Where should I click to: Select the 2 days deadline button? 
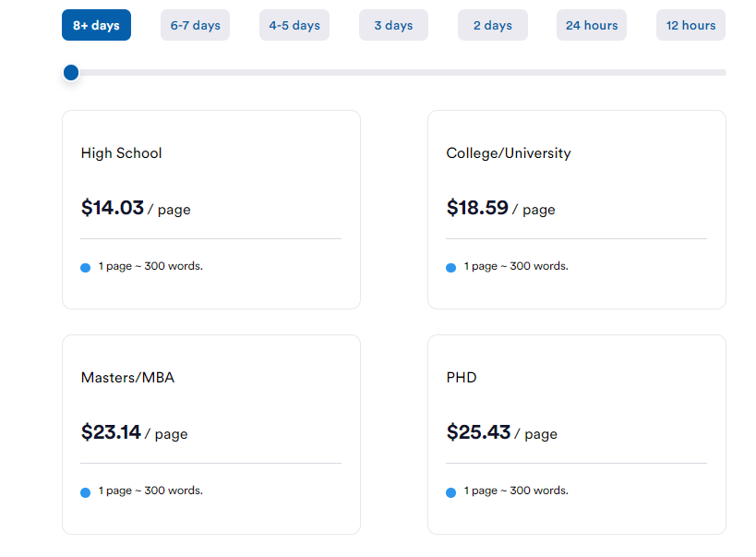493,25
